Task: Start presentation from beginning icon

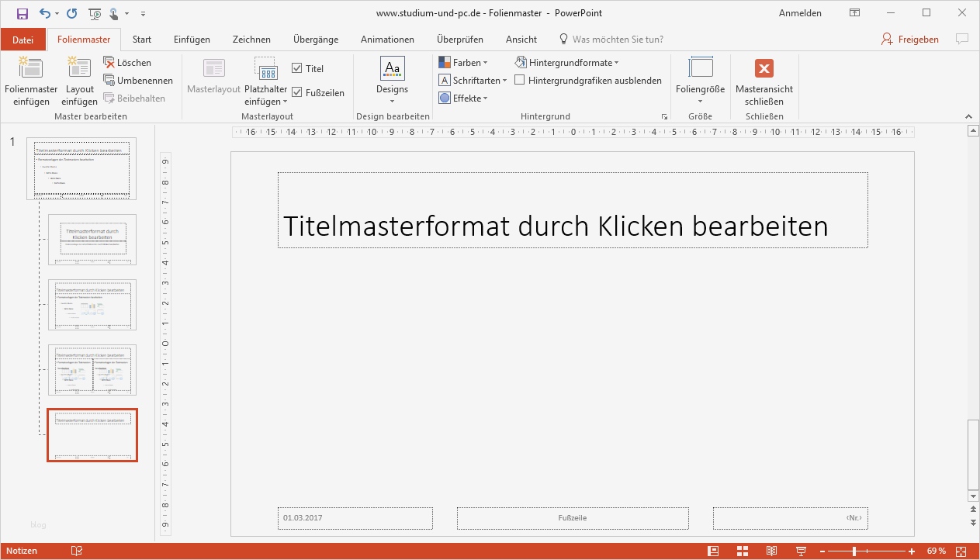Action: 95,13
